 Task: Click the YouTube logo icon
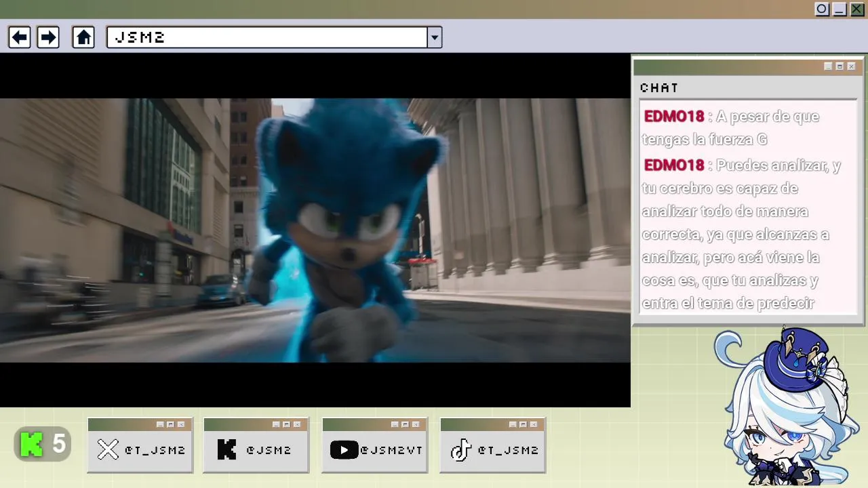tap(344, 449)
